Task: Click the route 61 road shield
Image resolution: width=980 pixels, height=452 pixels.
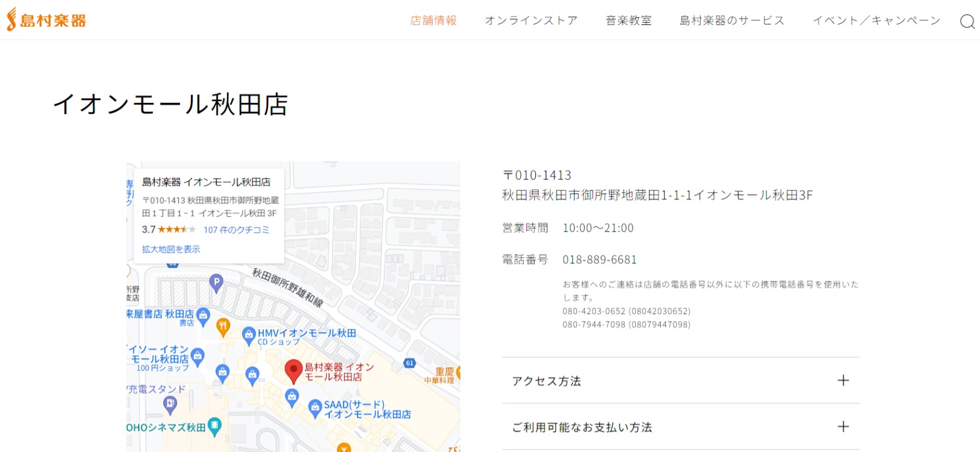Action: pos(410,363)
